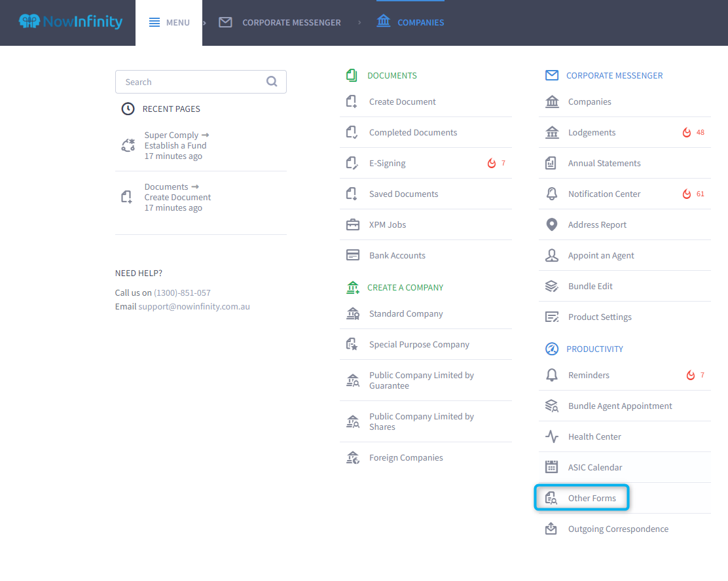Email support@nowinfinity.com.au link
This screenshot has width=728, height=581.
pos(194,306)
